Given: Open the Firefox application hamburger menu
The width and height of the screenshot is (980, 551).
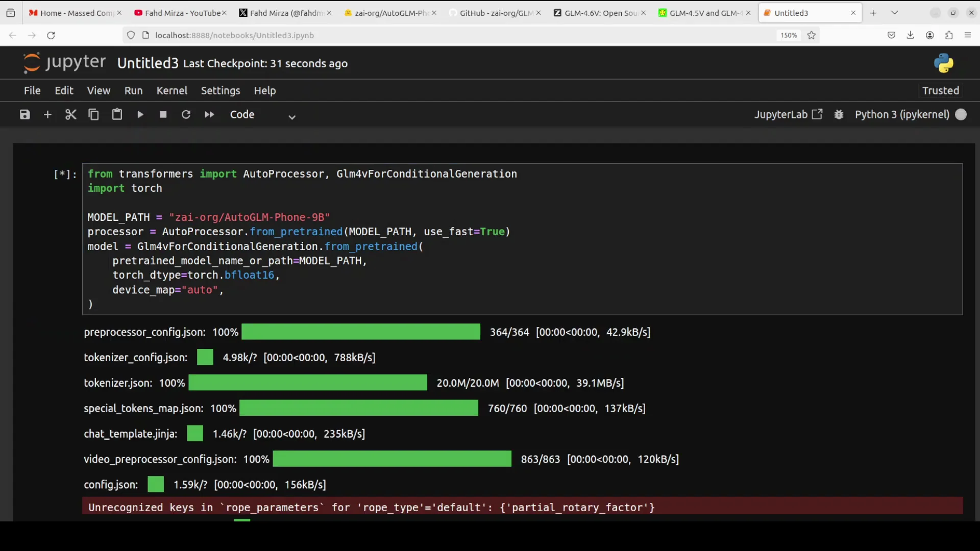Looking at the screenshot, I should pos(968,35).
